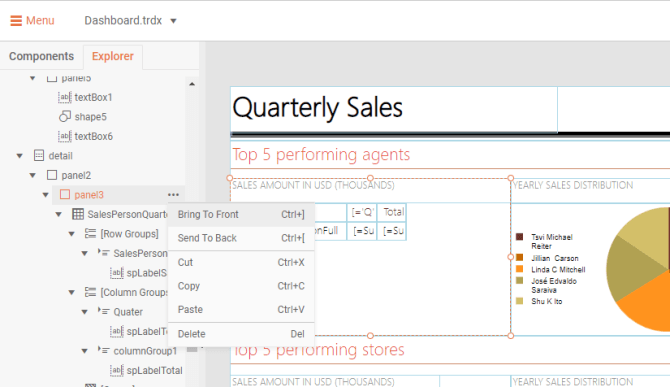Open the Dashboard.trdx file dropdown arrow
The height and width of the screenshot is (387, 670).
pyautogui.click(x=173, y=21)
